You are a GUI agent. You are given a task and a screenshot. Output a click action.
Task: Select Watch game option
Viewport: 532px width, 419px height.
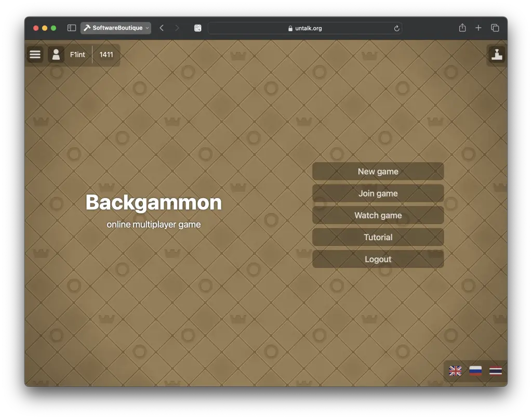tap(378, 215)
